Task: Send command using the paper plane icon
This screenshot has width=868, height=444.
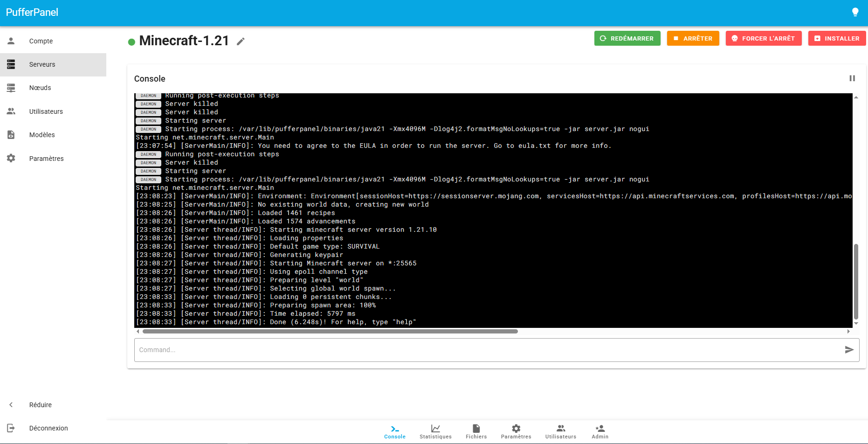Action: [x=849, y=350]
